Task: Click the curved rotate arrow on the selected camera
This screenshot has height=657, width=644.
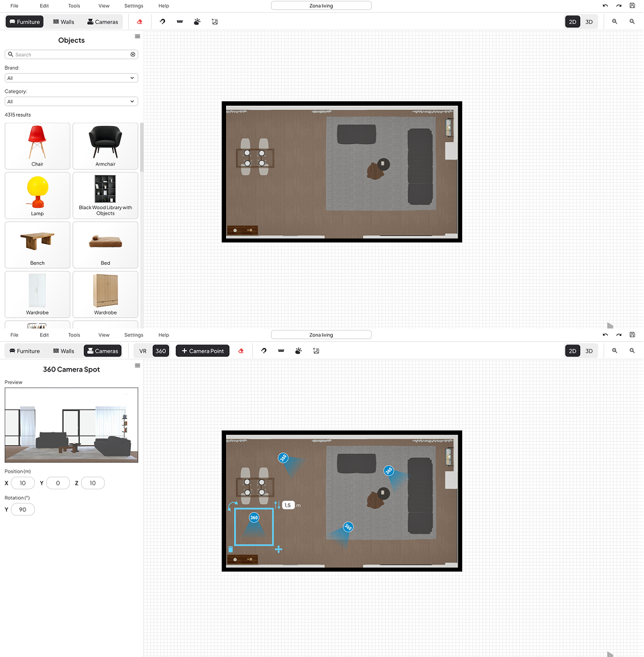Action: (231, 505)
